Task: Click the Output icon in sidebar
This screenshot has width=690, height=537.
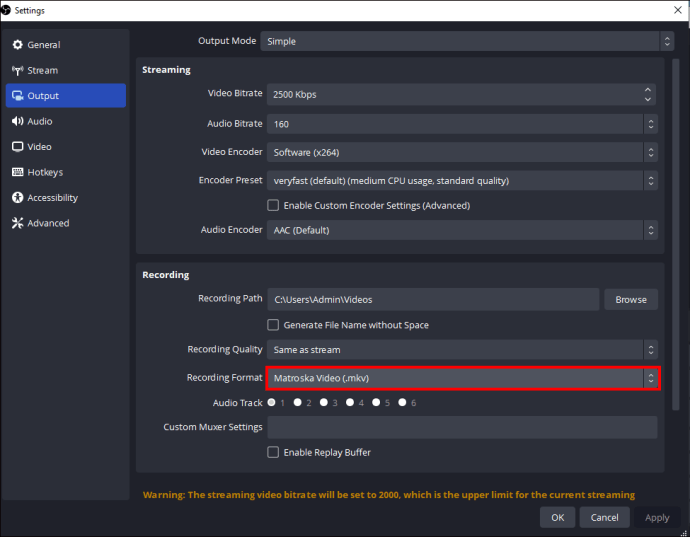Action: 17,96
